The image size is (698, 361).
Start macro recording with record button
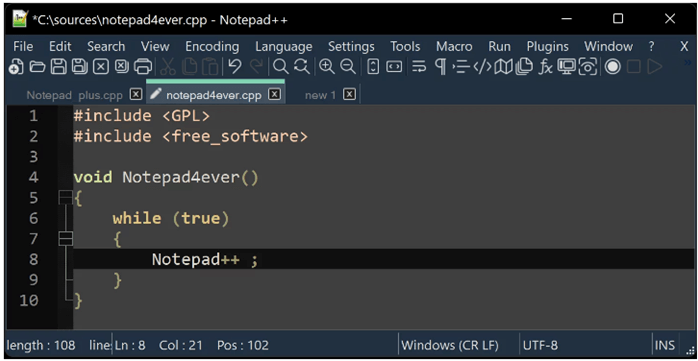pyautogui.click(x=613, y=67)
